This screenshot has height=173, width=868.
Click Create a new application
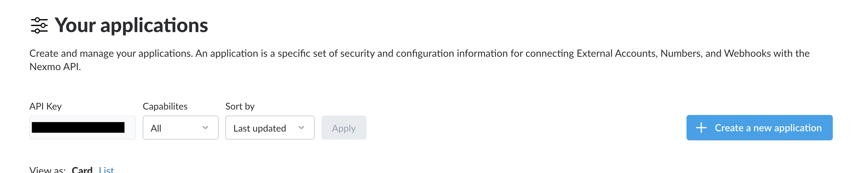[x=759, y=128]
